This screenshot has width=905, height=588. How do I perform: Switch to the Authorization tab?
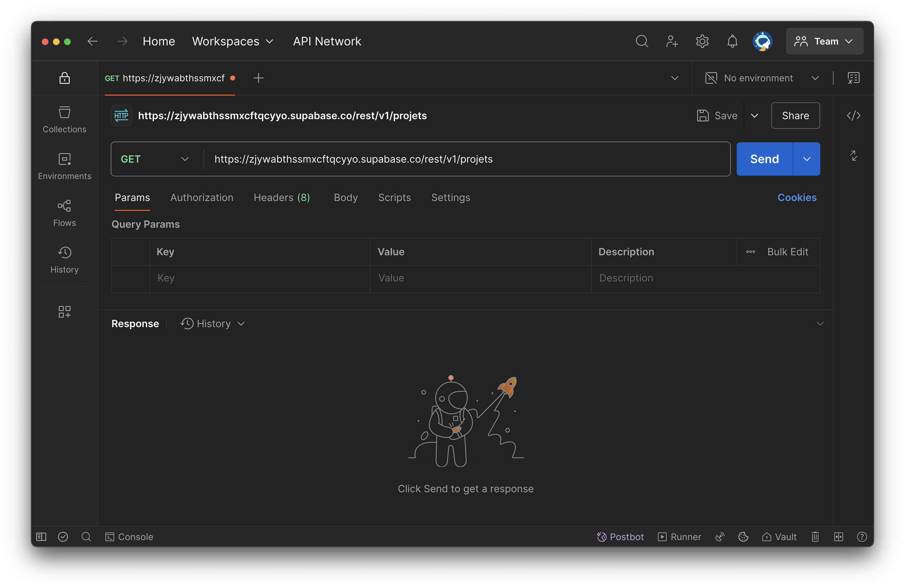[201, 197]
